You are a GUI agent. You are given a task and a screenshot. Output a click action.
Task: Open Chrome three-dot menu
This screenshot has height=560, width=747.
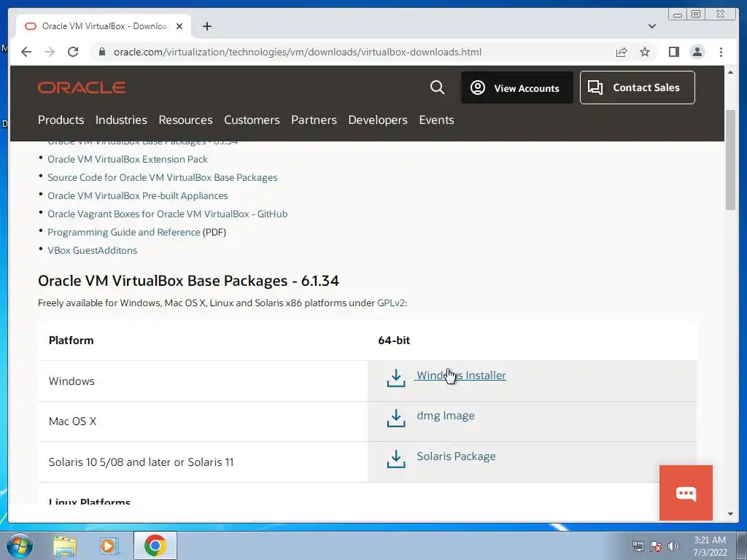[721, 52]
